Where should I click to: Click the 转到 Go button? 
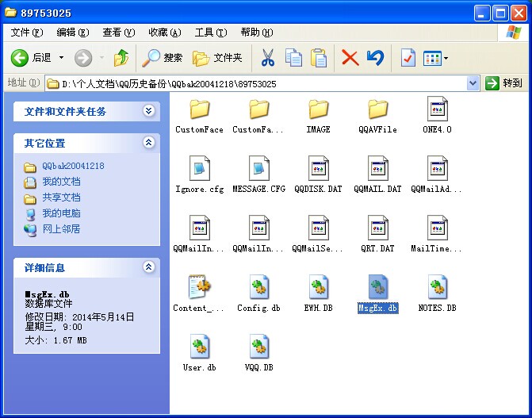coord(503,83)
